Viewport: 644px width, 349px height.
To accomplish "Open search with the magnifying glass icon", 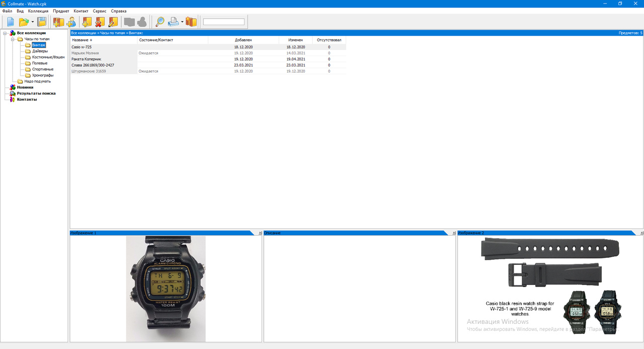I will (x=159, y=22).
